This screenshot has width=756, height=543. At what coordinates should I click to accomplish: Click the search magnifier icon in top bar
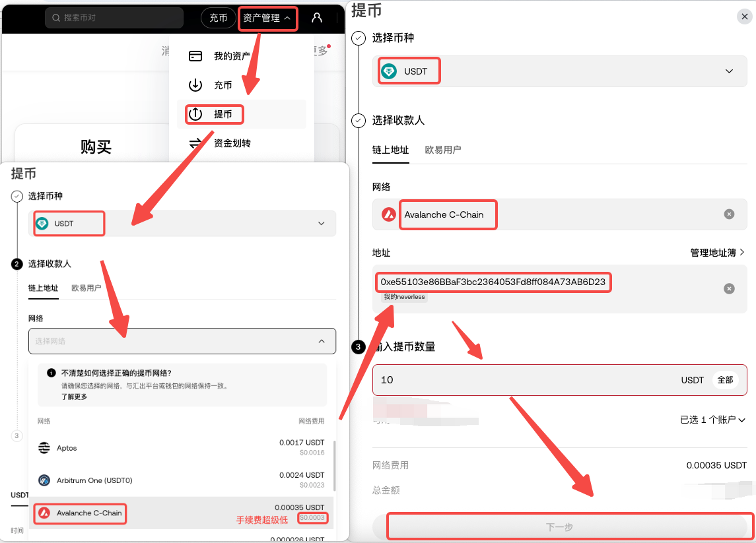[x=56, y=18]
